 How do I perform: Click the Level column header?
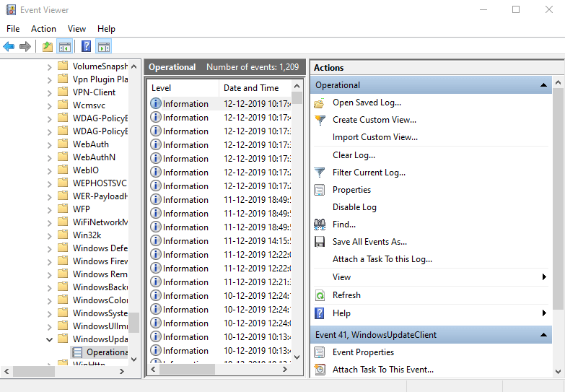(183, 88)
